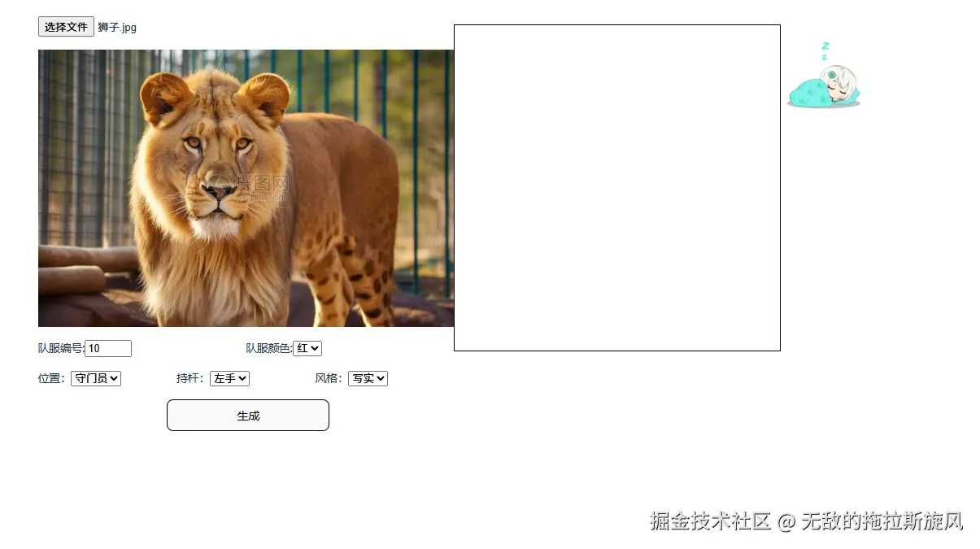
Task: Click the 选择文件 file chooser button
Action: [x=66, y=27]
